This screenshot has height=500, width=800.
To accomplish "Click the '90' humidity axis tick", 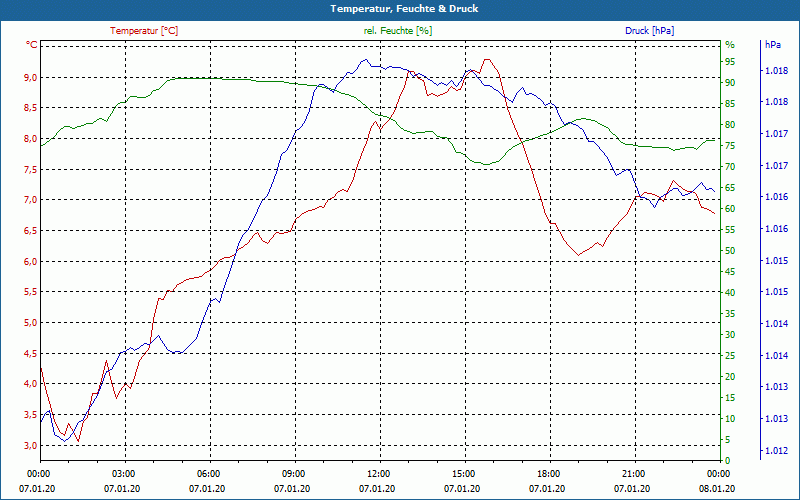I will (730, 83).
